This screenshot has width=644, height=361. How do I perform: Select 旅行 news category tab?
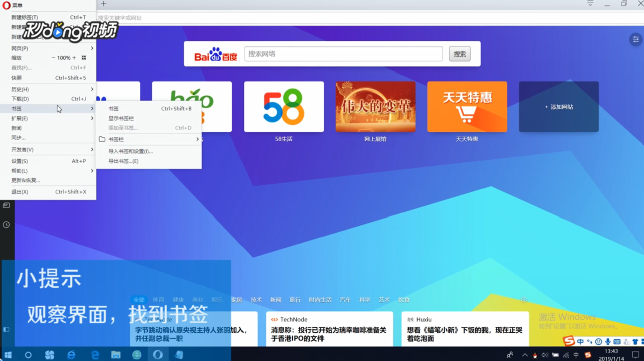tap(295, 300)
